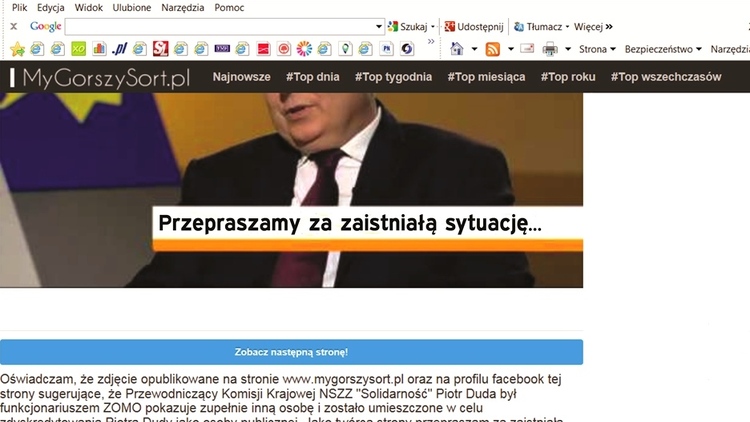
Task: Expand the favorites bar overflow chevron
Action: 431,42
